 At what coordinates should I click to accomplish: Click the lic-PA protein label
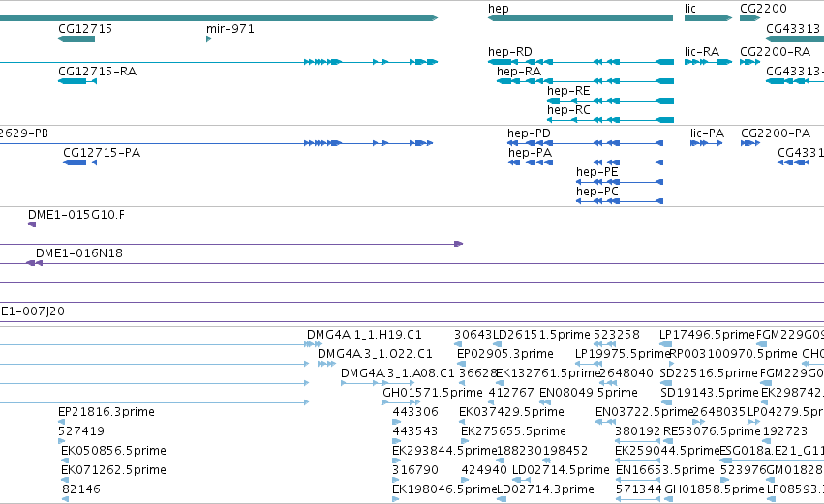coord(708,133)
